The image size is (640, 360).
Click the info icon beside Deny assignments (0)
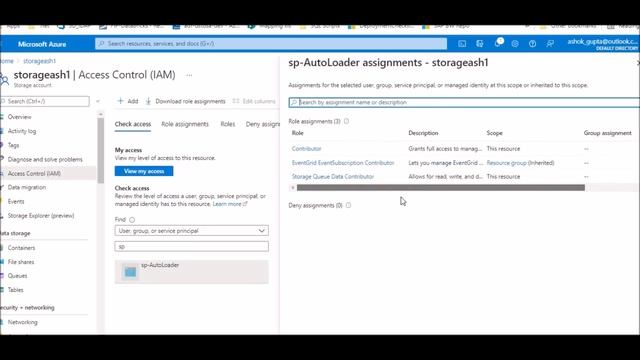(348, 205)
